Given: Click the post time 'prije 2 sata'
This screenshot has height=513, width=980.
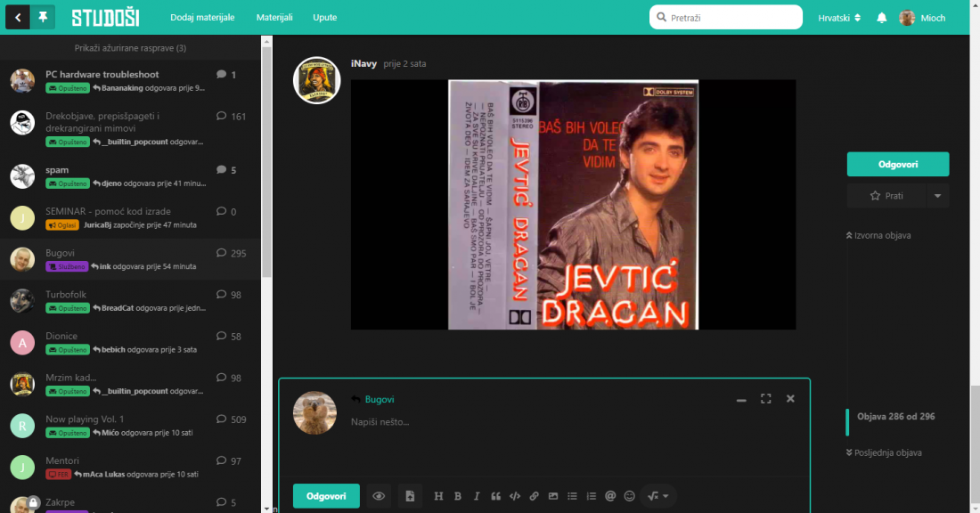Looking at the screenshot, I should pos(405,64).
